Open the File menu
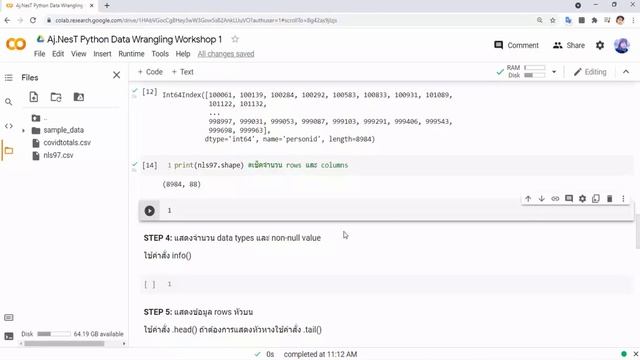The image size is (640, 360). coord(40,54)
